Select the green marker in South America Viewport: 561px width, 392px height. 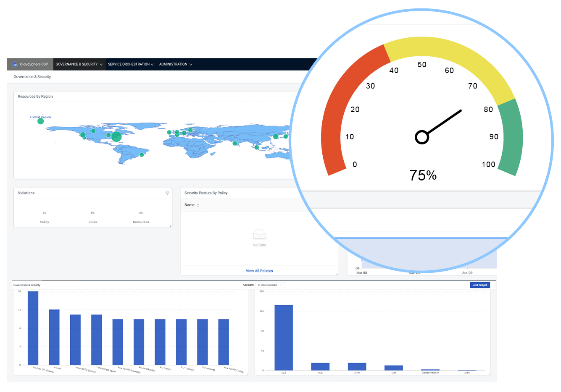(x=142, y=155)
